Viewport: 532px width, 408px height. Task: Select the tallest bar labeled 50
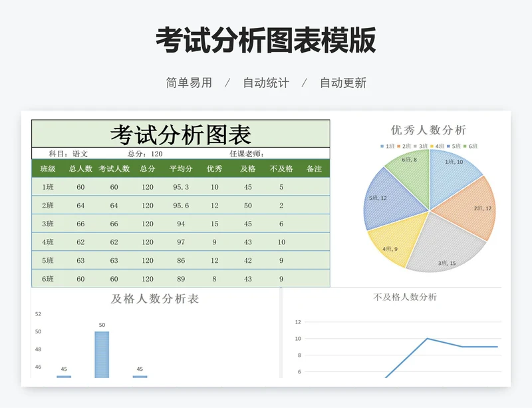102,354
